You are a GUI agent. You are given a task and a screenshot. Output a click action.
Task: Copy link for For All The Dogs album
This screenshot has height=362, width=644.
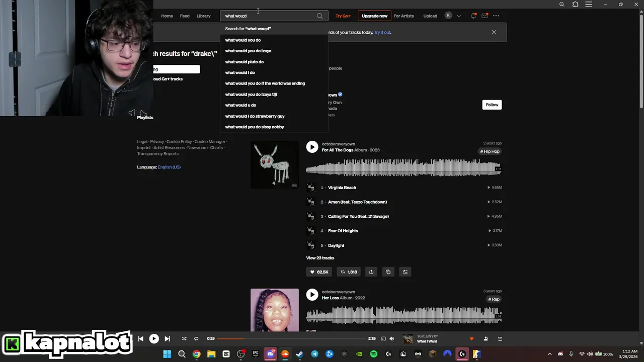388,272
